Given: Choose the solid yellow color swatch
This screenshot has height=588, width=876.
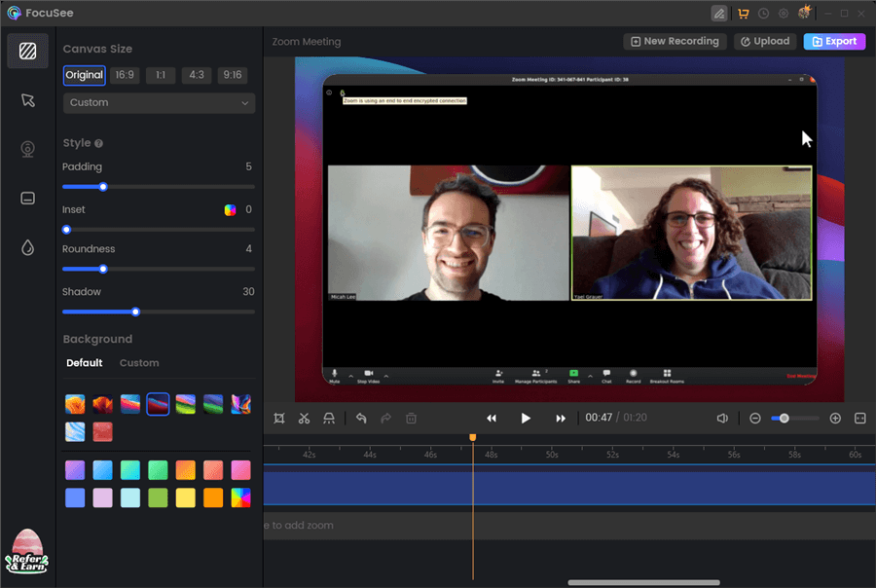Looking at the screenshot, I should (x=186, y=498).
